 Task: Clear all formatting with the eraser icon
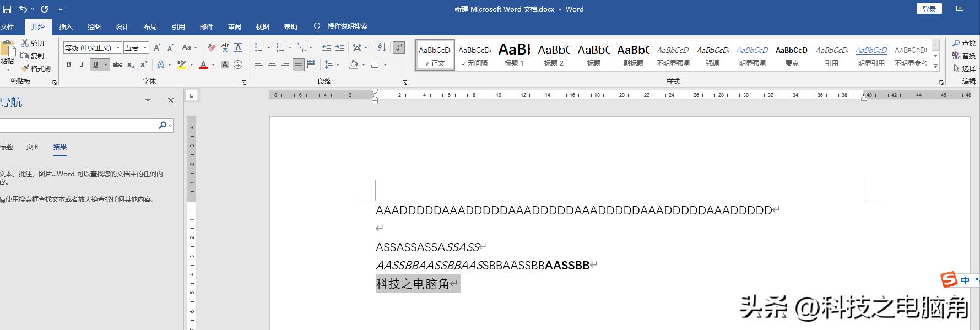[x=212, y=47]
